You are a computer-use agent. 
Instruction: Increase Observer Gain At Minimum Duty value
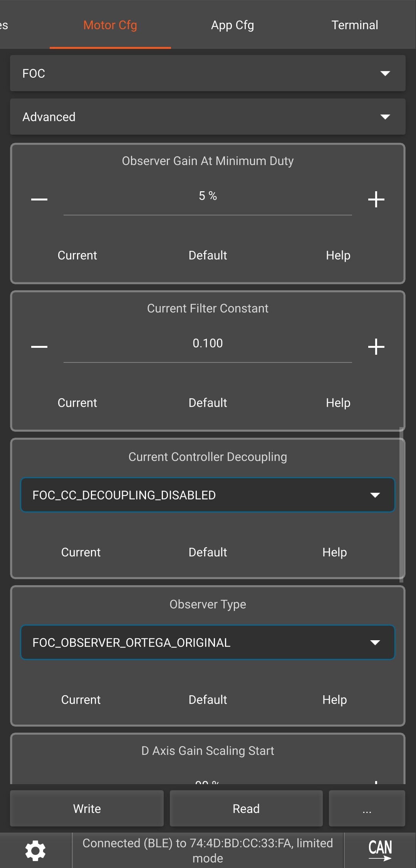tap(376, 199)
